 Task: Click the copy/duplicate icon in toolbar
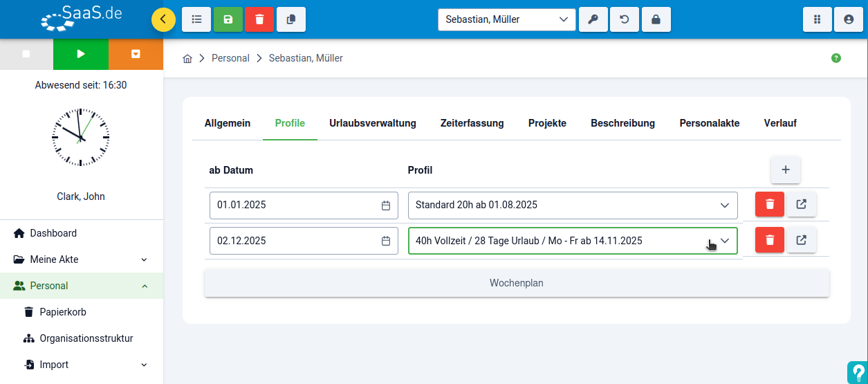pos(291,19)
